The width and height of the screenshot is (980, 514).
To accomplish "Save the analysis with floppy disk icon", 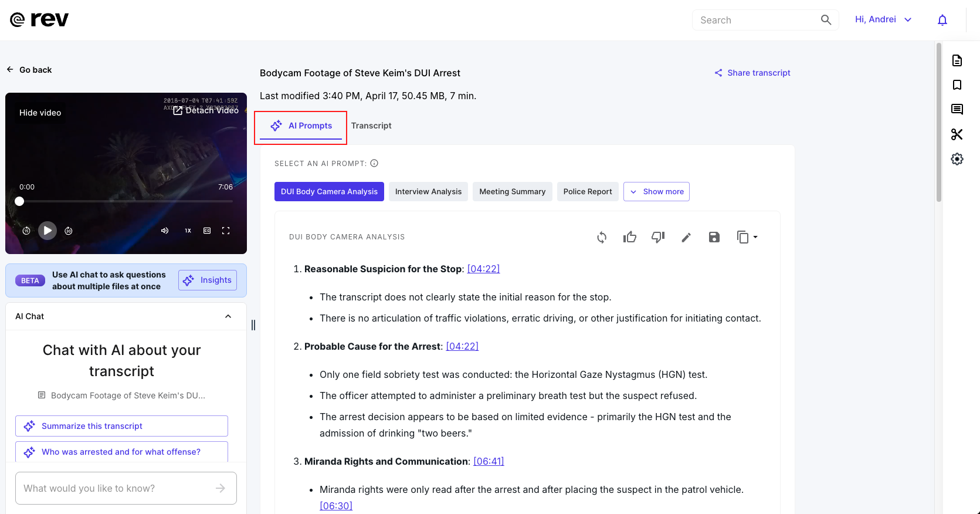I will pos(714,237).
